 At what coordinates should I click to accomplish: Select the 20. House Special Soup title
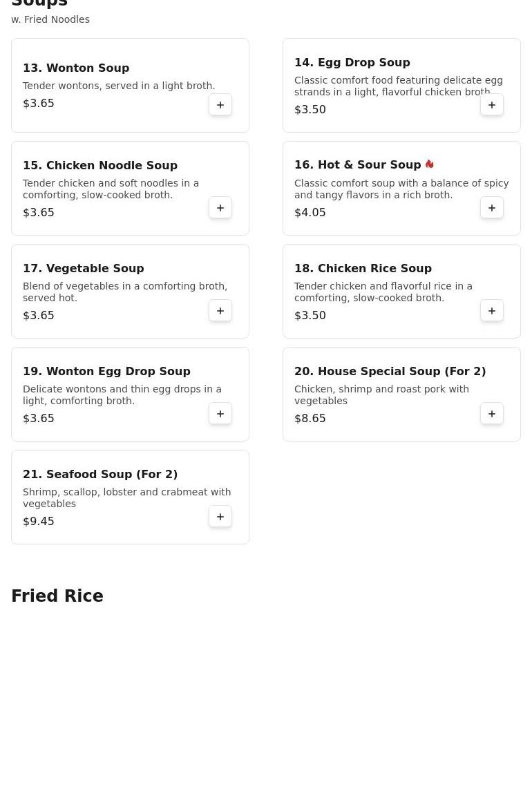pyautogui.click(x=390, y=371)
